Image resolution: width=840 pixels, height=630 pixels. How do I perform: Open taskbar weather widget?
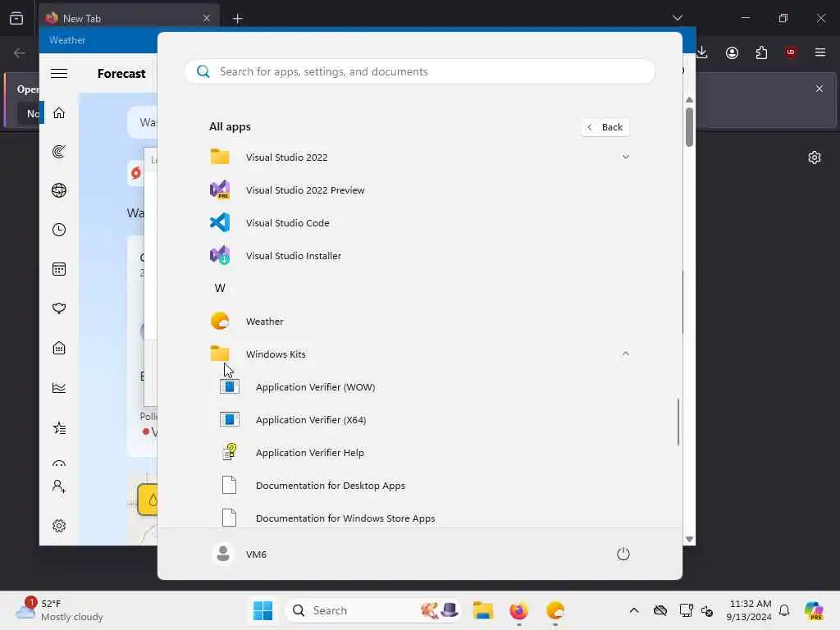click(x=60, y=610)
